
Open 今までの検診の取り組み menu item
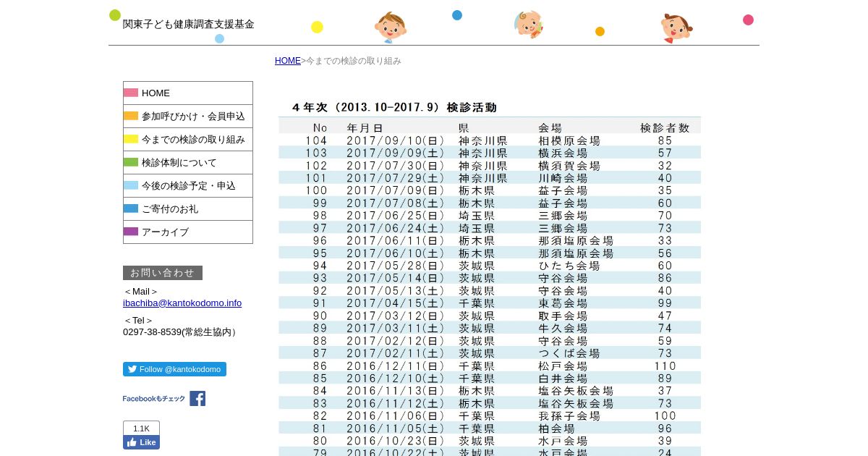(x=188, y=139)
